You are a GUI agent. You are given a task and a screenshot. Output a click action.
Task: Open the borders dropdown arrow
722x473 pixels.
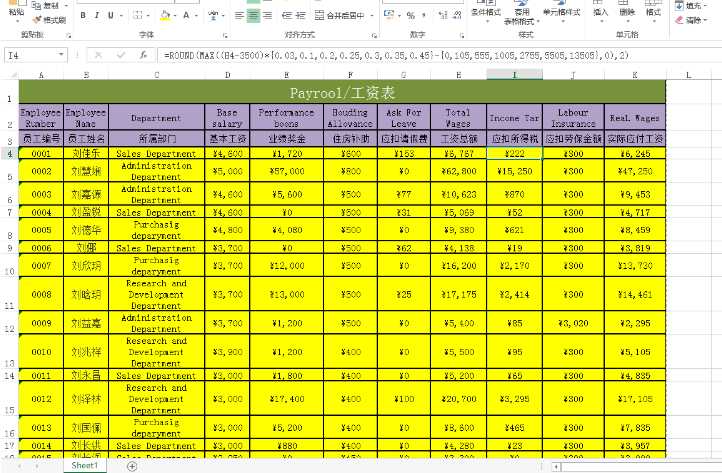tap(148, 16)
